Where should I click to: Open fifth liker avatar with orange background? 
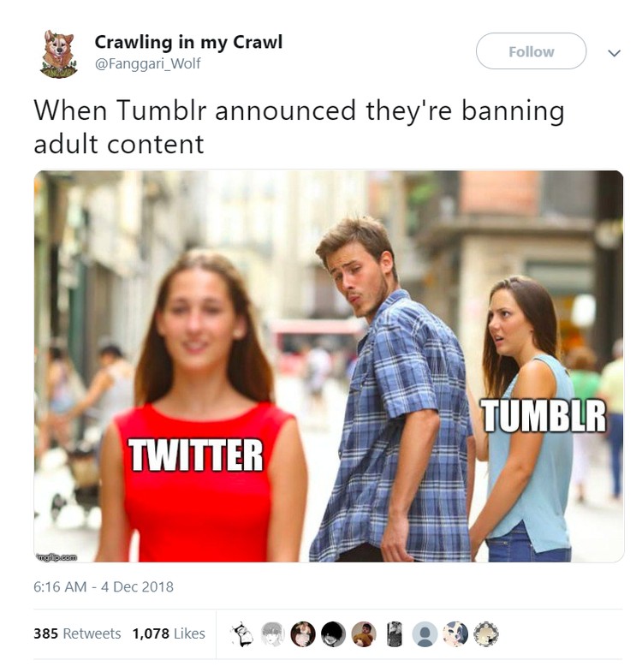[364, 633]
